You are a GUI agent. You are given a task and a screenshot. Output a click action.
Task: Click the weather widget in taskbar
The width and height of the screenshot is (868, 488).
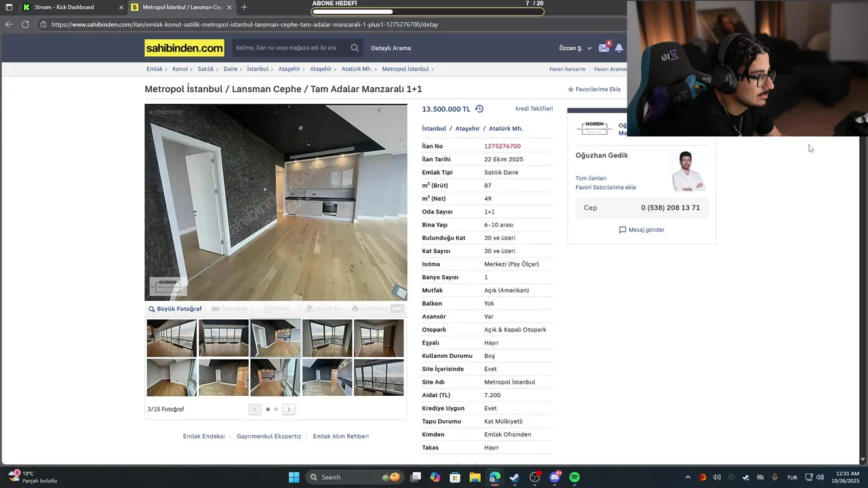click(33, 477)
